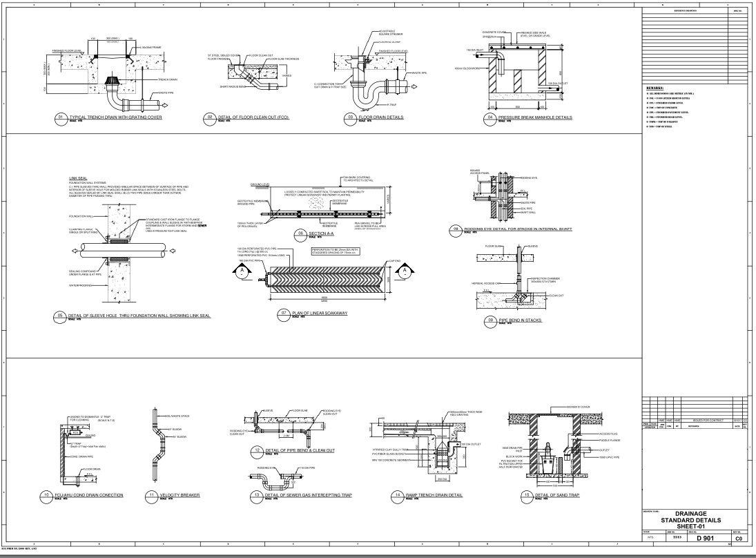Open the Detail of Floor Clean Out title link

click(253, 117)
